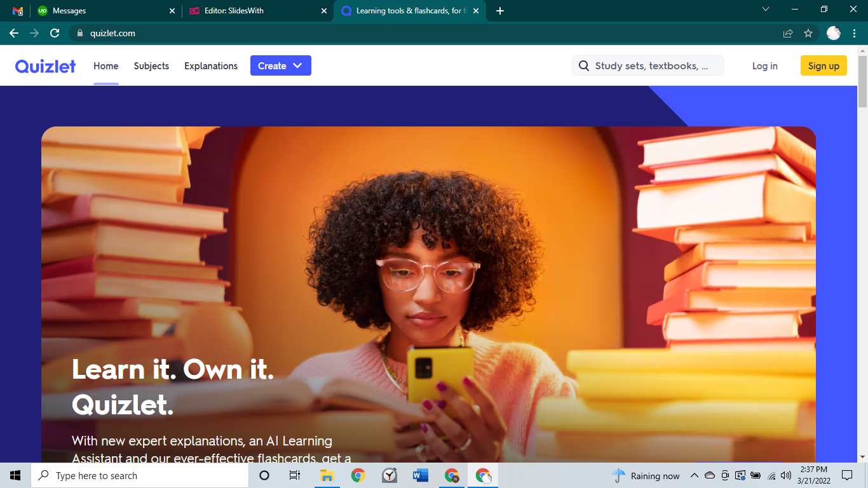The width and height of the screenshot is (868, 488).
Task: Open Task View
Action: pos(295,475)
